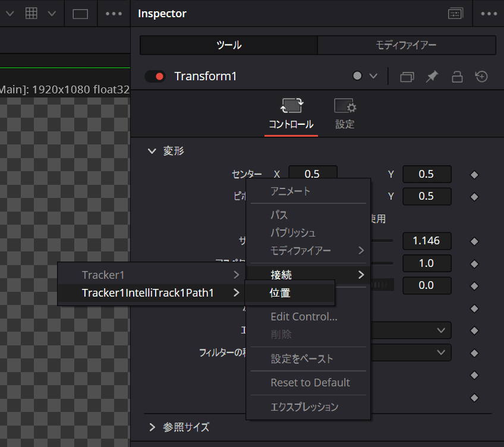This screenshot has height=447, width=504.
Task: Select 位置 in the connection submenu
Action: pyautogui.click(x=289, y=293)
